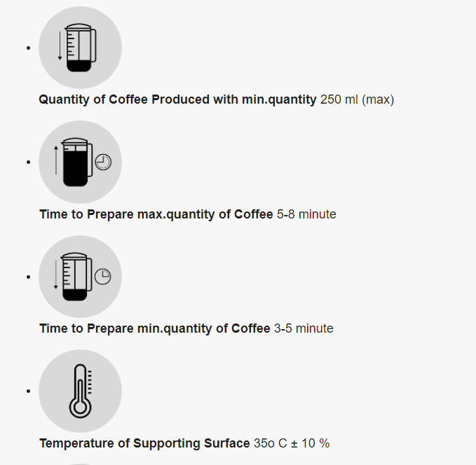This screenshot has width=476, height=465.
Task: Select the "Temperature of Supporting Surface" label
Action: [x=144, y=443]
